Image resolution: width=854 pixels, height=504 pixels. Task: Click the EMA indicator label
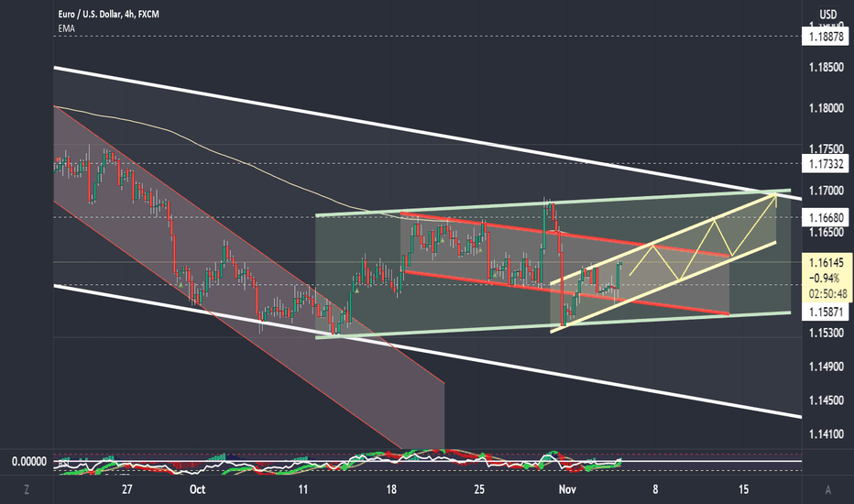click(x=67, y=28)
